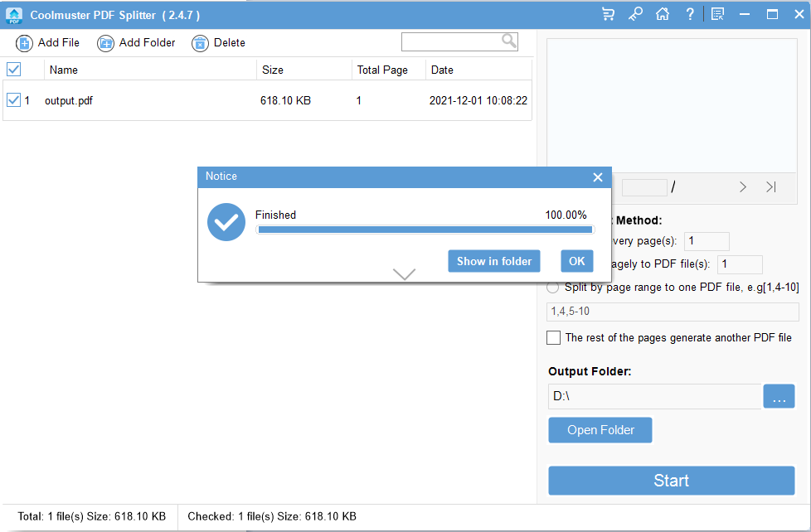Expand the Notice dialog details chevron
The width and height of the screenshot is (811, 532).
click(404, 273)
